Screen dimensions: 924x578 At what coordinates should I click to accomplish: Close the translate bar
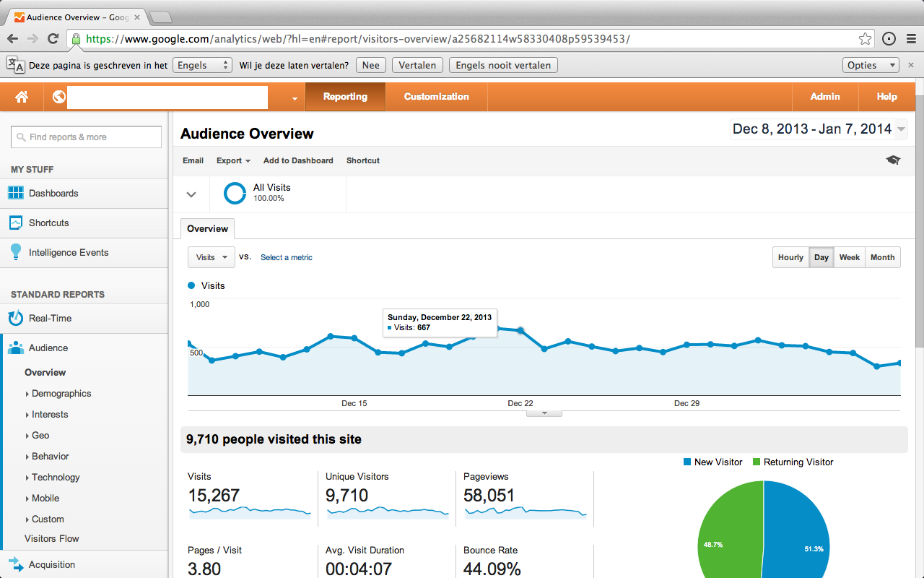(911, 65)
